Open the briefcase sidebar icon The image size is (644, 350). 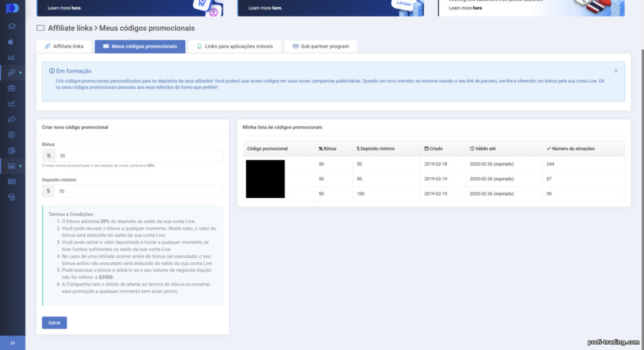tap(11, 89)
